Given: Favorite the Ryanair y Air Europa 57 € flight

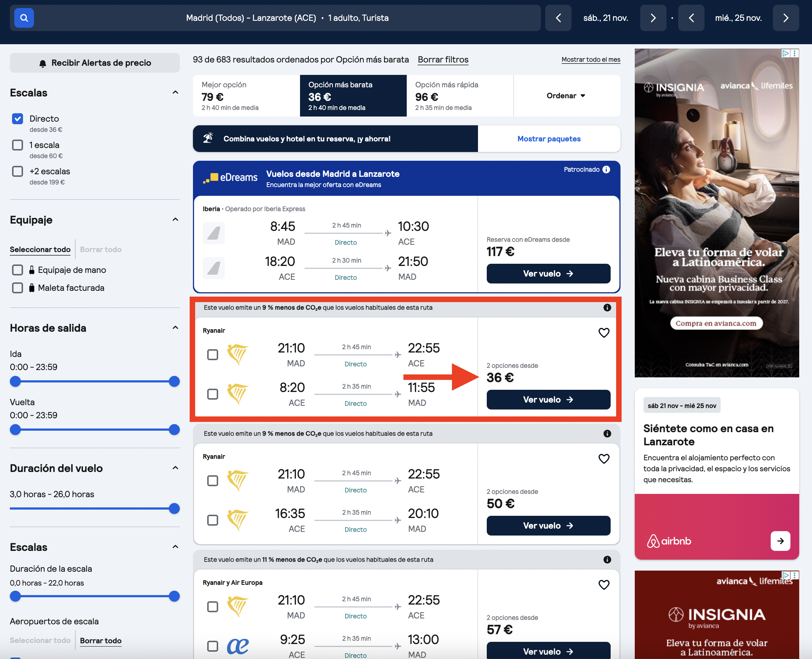Looking at the screenshot, I should coord(604,584).
